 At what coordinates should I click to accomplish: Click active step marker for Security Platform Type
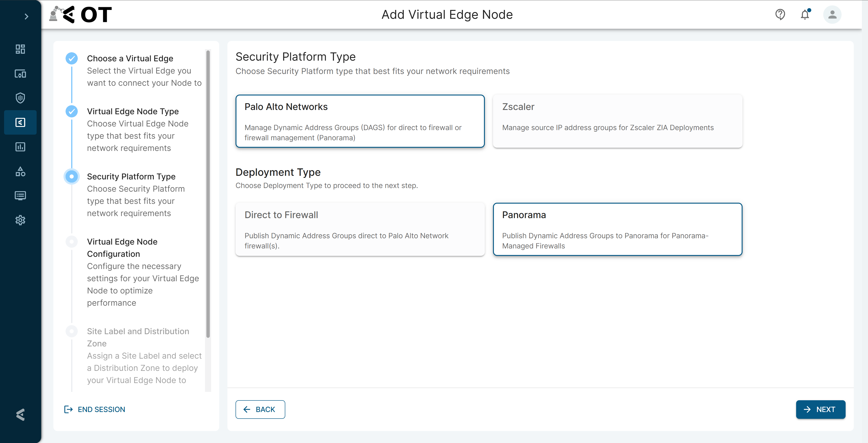coord(71,176)
